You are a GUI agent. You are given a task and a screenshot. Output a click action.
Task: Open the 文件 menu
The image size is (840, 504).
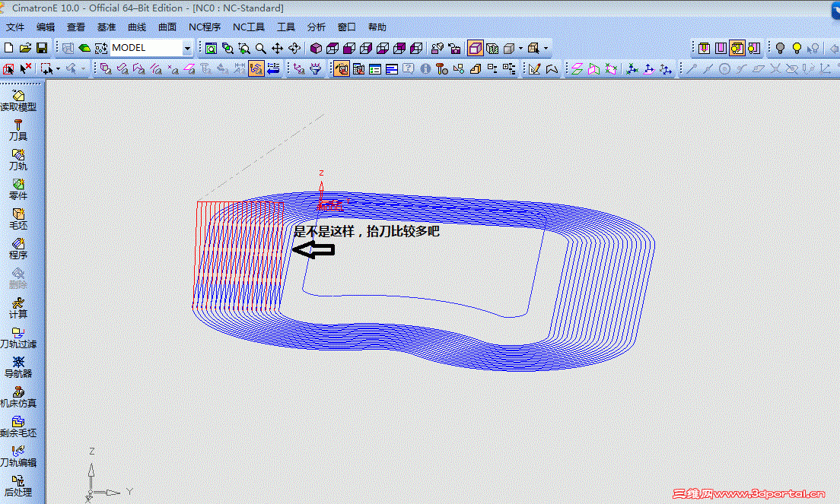tap(15, 27)
